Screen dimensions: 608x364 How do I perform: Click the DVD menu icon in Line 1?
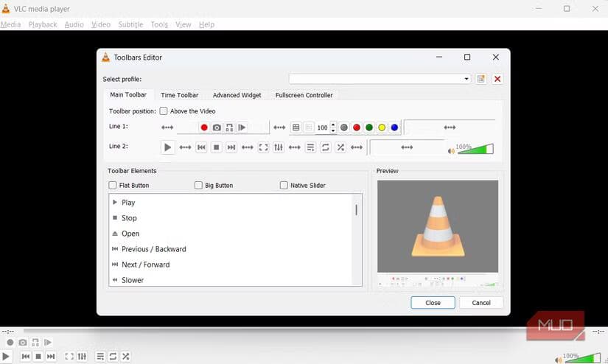point(296,127)
